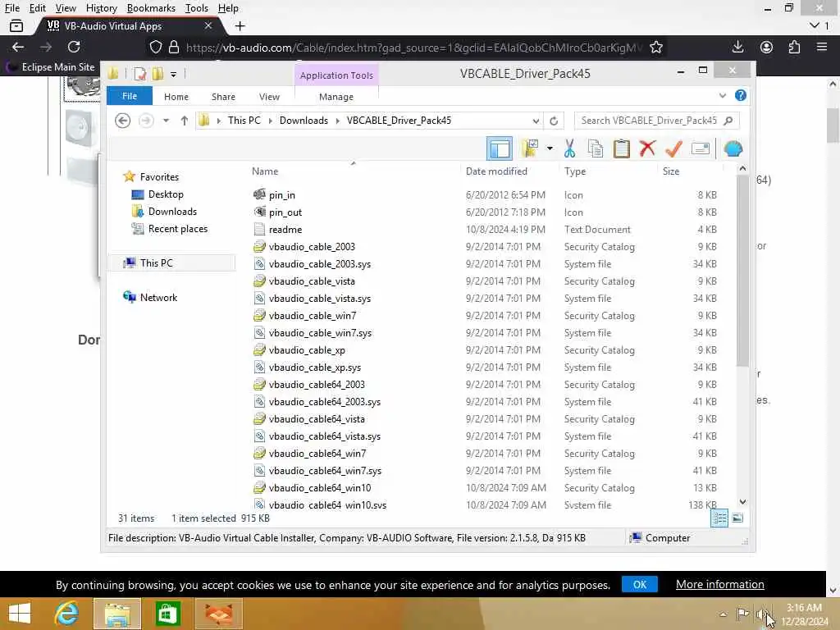
Task: Switch to details view icon in status bar
Action: (x=719, y=518)
